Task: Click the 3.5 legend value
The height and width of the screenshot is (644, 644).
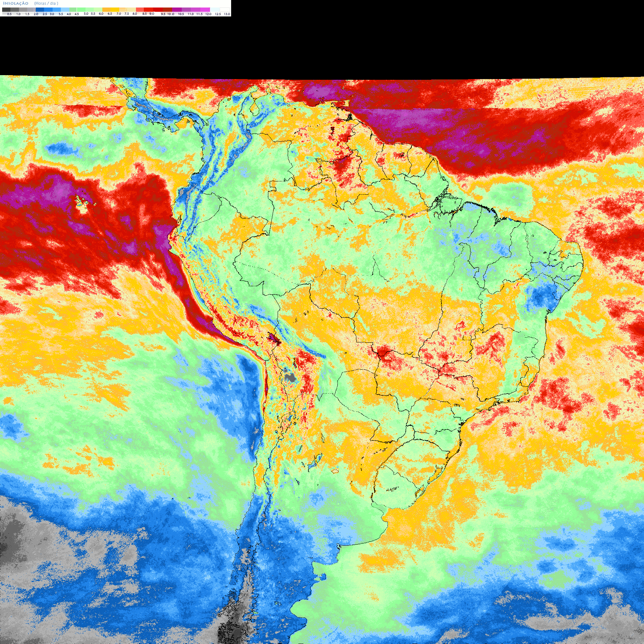Action: tap(61, 14)
